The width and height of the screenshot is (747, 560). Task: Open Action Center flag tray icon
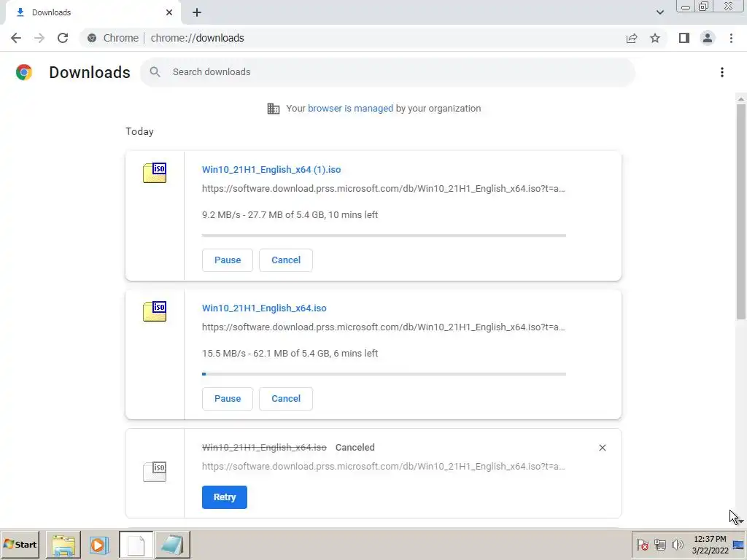[x=642, y=544]
